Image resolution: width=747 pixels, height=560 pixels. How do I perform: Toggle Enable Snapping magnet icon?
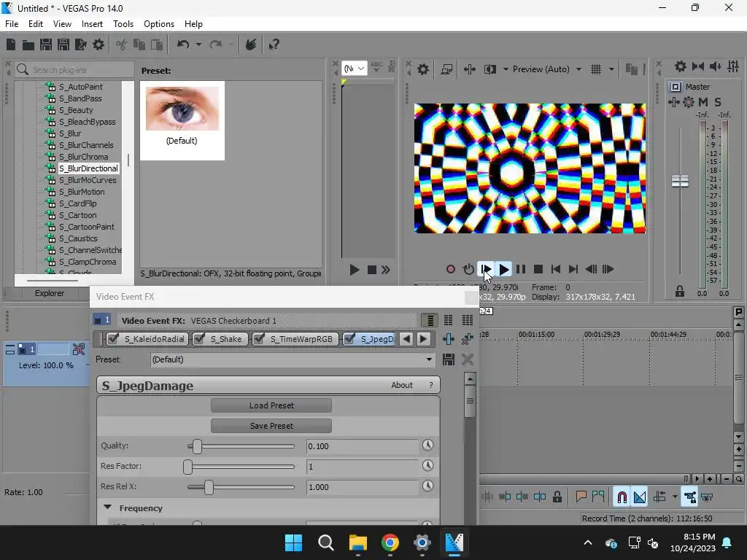(x=622, y=497)
